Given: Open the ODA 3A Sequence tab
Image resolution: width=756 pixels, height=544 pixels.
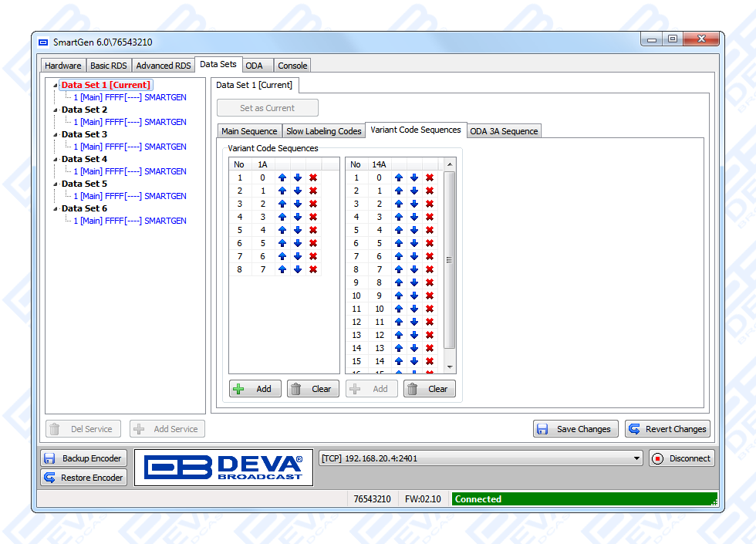Looking at the screenshot, I should (504, 131).
